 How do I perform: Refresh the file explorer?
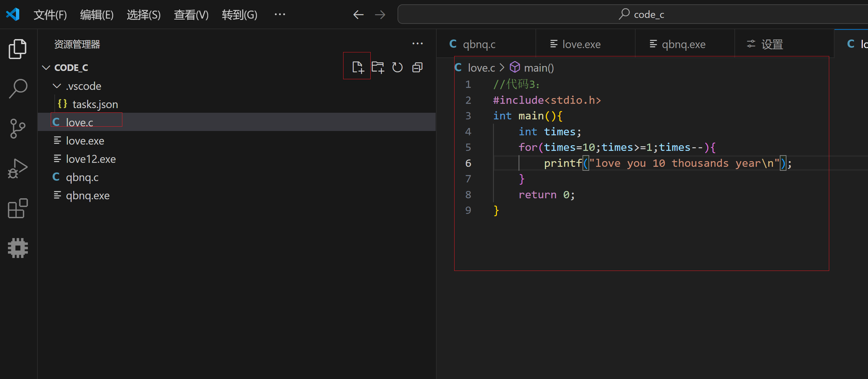[397, 67]
